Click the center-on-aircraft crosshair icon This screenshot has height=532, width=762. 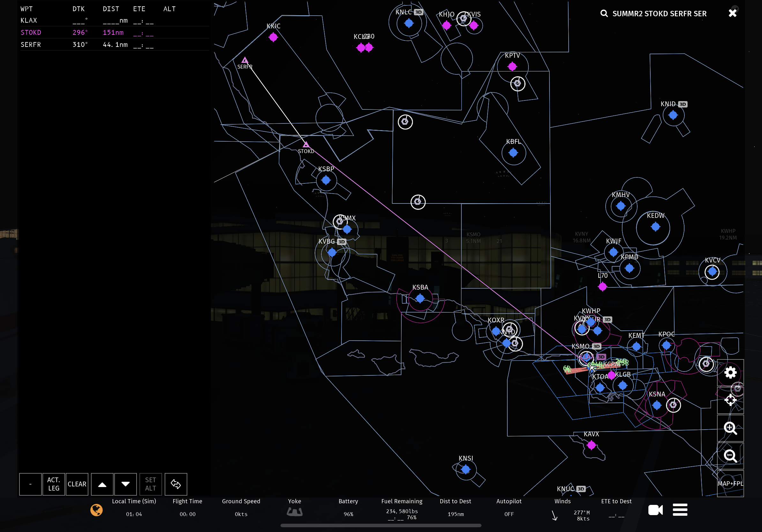(x=730, y=400)
